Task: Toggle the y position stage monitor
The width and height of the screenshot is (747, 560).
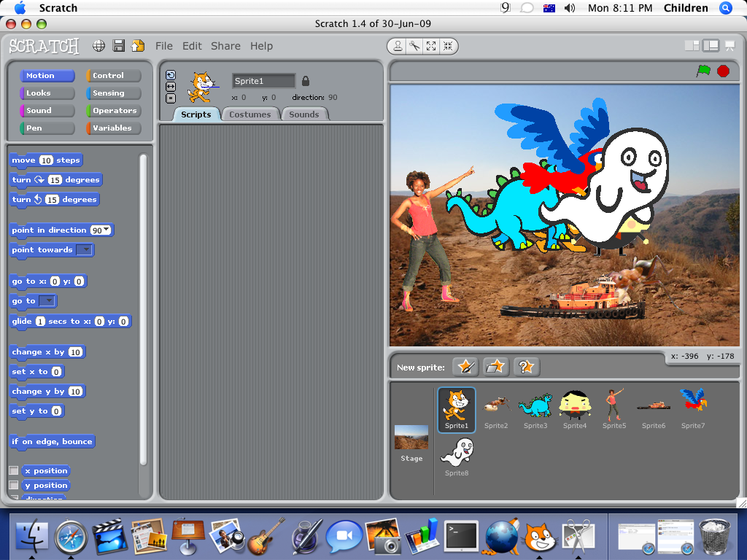Action: (x=12, y=485)
